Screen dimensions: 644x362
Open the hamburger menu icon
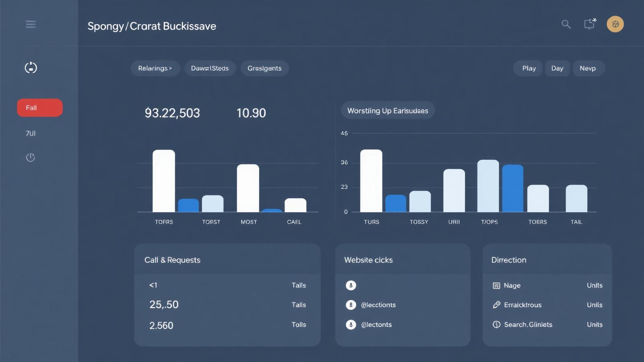coord(31,24)
